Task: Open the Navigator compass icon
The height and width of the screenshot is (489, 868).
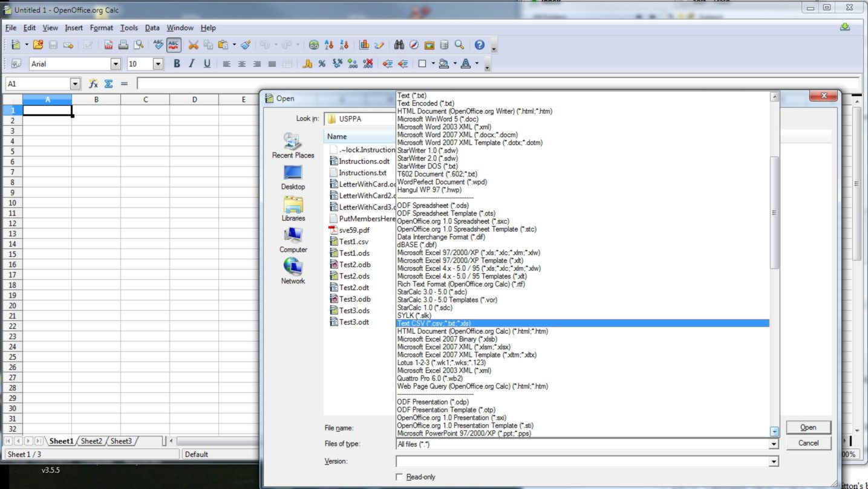Action: point(414,45)
